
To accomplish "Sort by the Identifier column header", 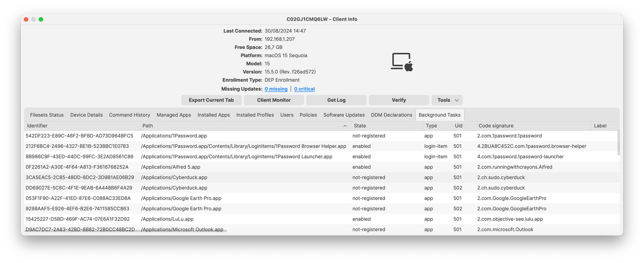I will click(82, 126).
